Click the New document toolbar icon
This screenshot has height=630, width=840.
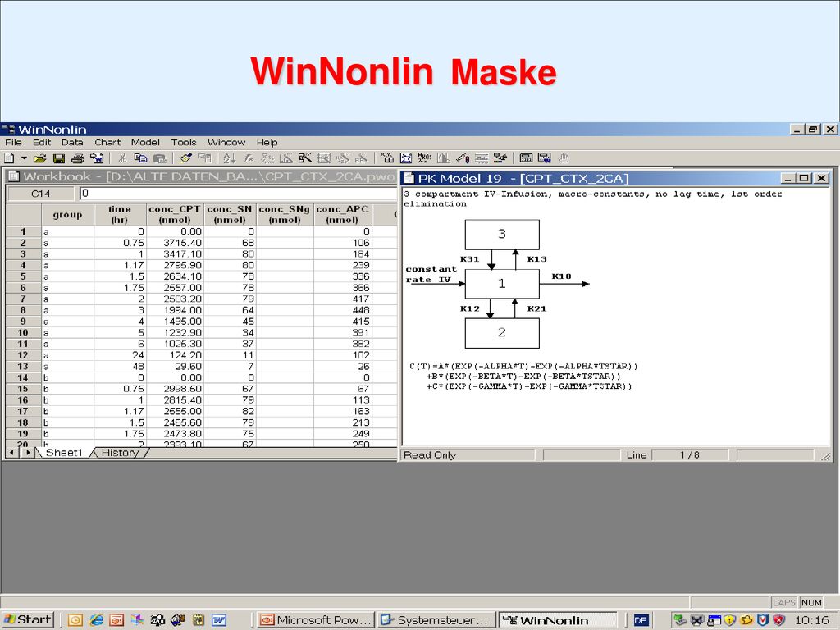(x=9, y=158)
